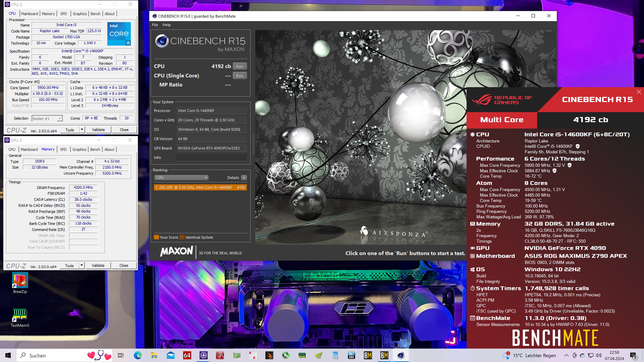Click Validate in lower CPU-Z window
644x362 pixels.
point(98,265)
